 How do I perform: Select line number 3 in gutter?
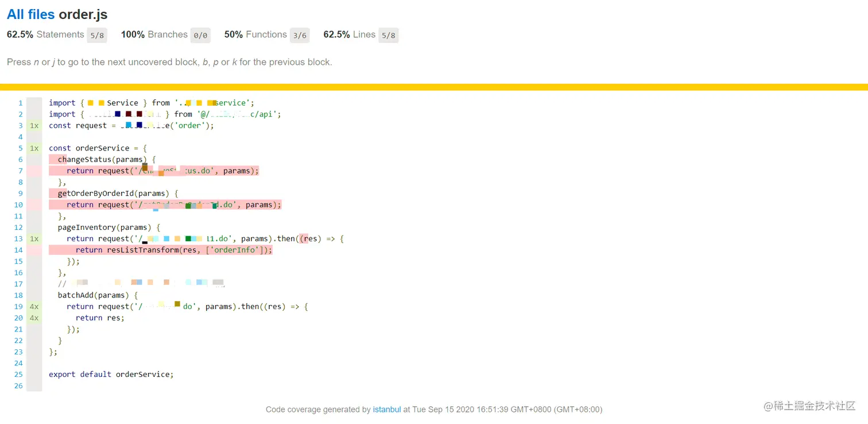pyautogui.click(x=20, y=125)
